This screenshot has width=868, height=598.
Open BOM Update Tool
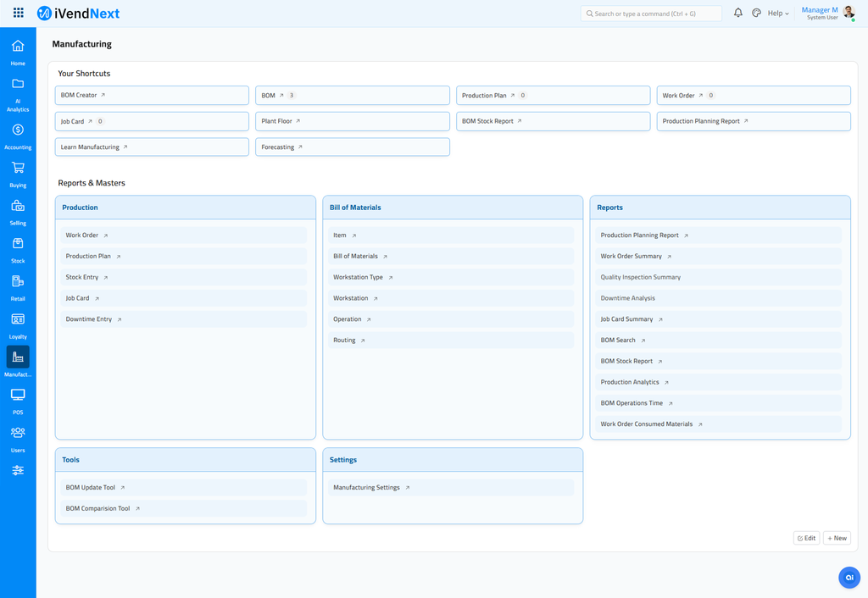(x=184, y=487)
